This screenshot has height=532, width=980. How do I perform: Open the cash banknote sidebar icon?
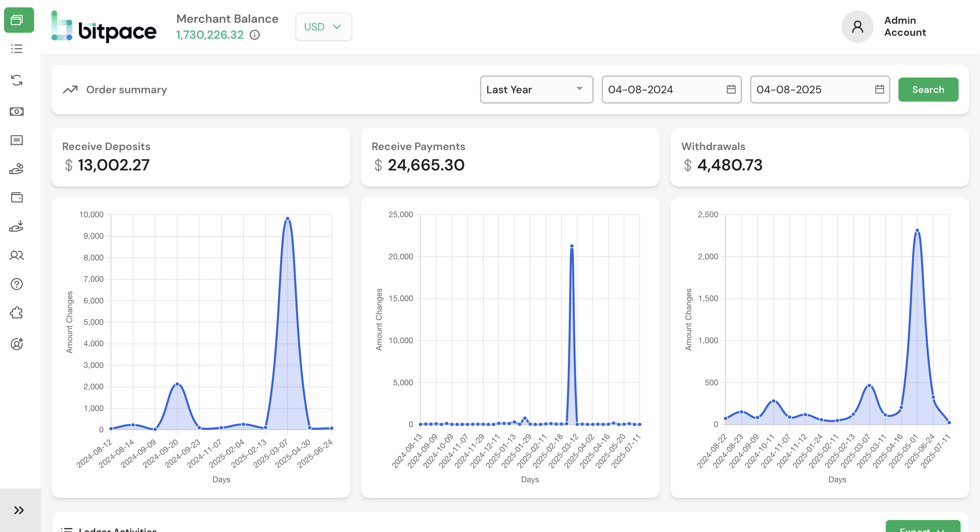point(17,111)
